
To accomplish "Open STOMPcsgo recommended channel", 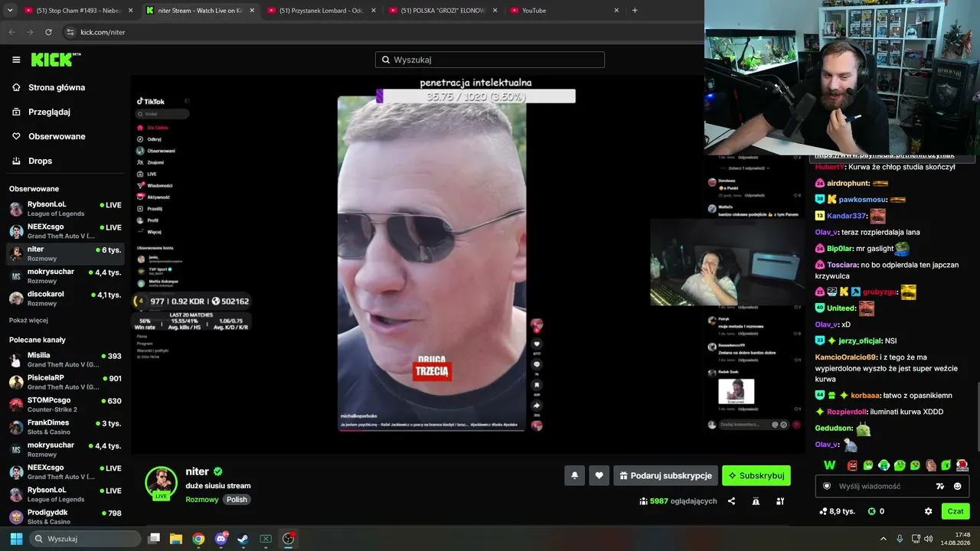I will [65, 404].
